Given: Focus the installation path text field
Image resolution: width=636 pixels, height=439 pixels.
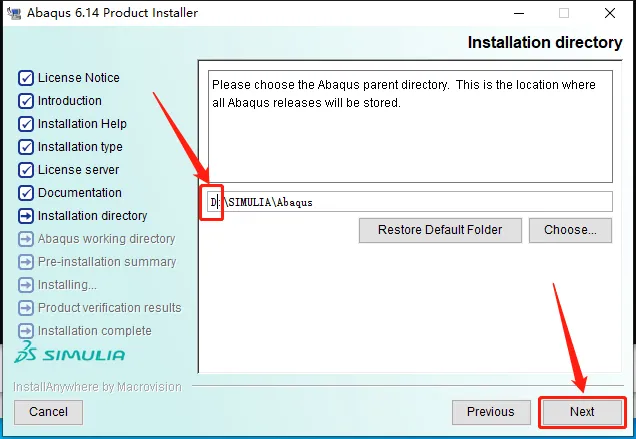Looking at the screenshot, I should tap(410, 202).
